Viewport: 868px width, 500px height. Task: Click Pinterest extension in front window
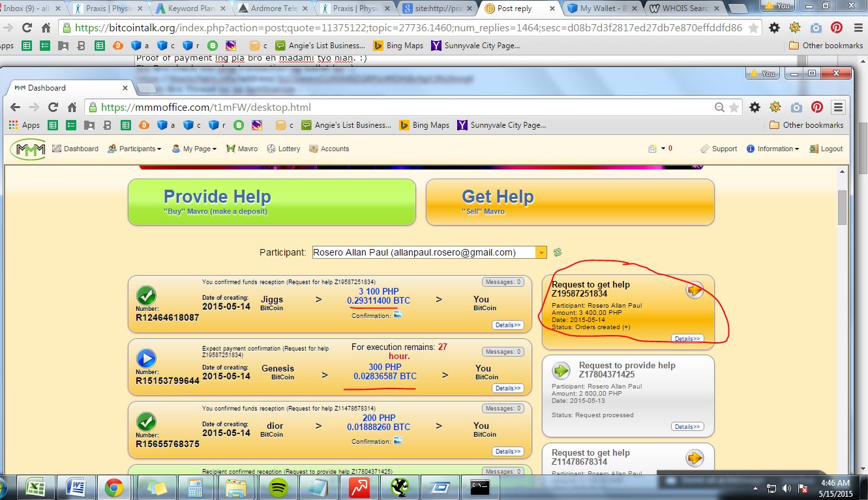click(x=817, y=107)
